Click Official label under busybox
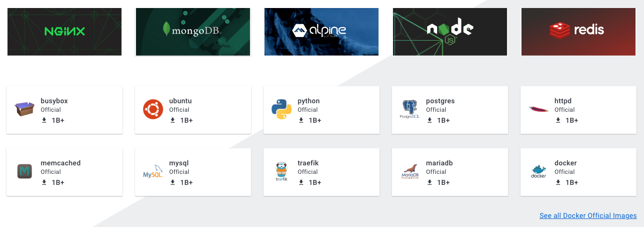 51,110
